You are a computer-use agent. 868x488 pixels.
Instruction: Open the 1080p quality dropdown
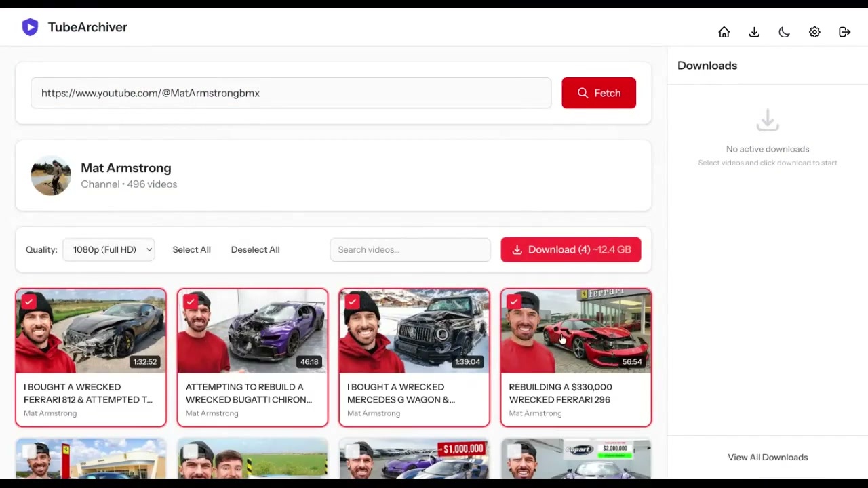tap(109, 249)
